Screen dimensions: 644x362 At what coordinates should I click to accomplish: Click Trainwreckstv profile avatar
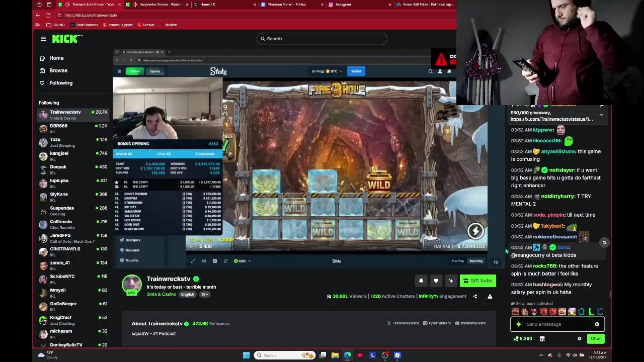[x=132, y=285]
